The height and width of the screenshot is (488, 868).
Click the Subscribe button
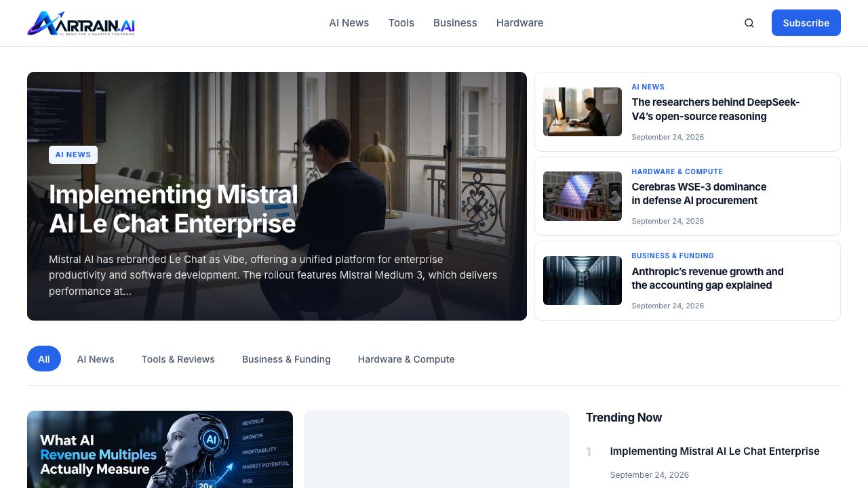(x=806, y=23)
